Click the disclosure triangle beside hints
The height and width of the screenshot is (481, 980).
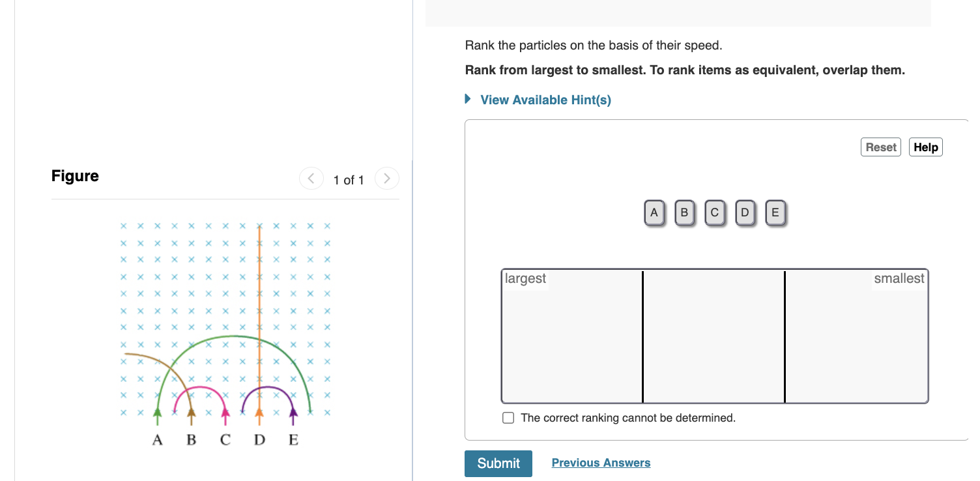(467, 99)
